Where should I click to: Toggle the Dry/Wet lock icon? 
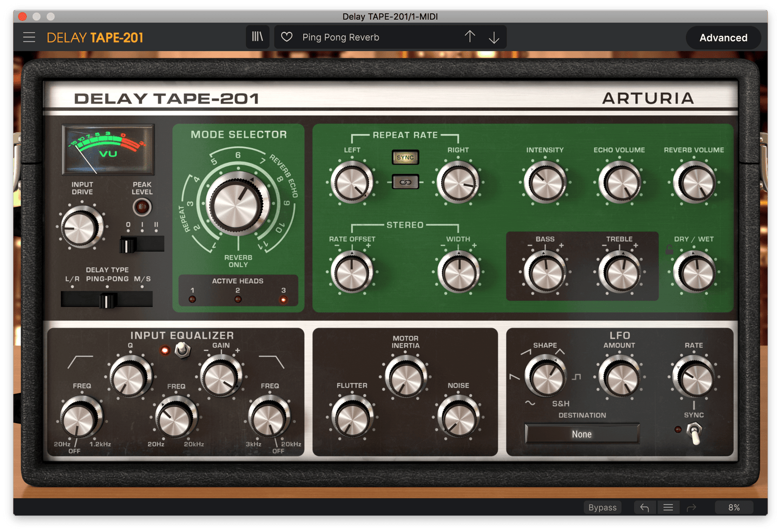pyautogui.click(x=670, y=250)
